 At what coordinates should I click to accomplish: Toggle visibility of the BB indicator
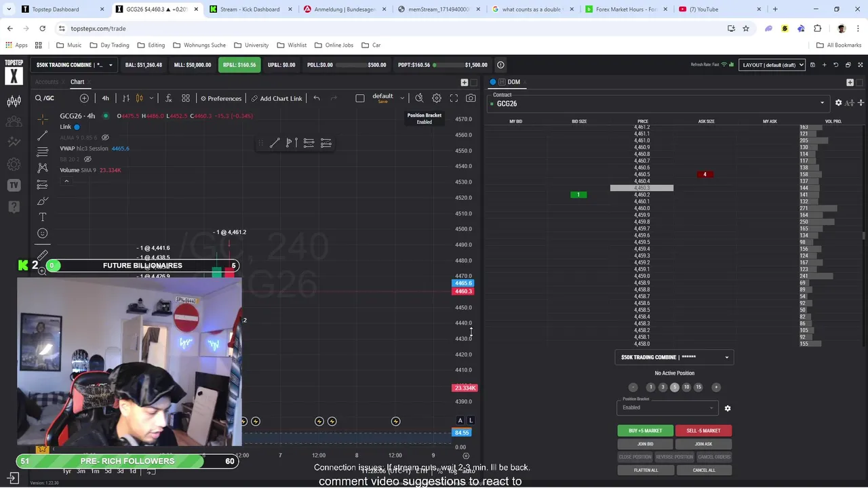87,159
